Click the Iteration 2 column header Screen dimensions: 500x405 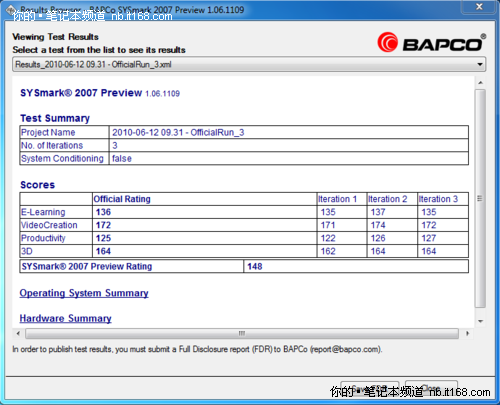click(388, 199)
